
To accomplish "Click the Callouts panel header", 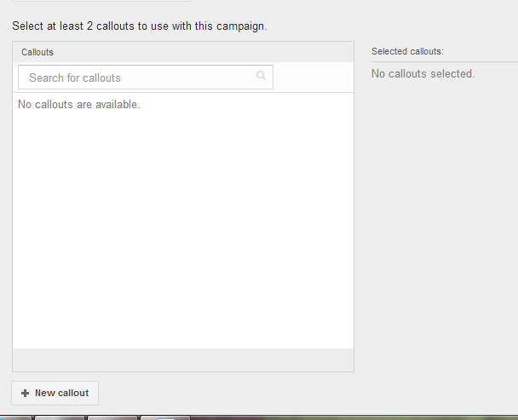I will pos(183,52).
